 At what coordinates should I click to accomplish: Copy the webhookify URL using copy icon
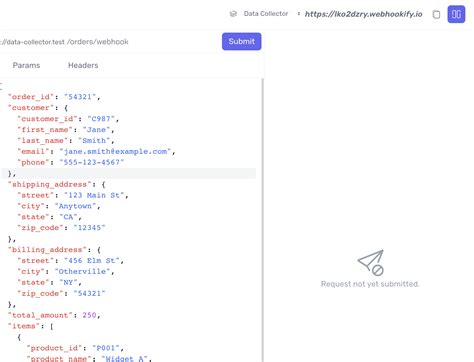click(436, 14)
